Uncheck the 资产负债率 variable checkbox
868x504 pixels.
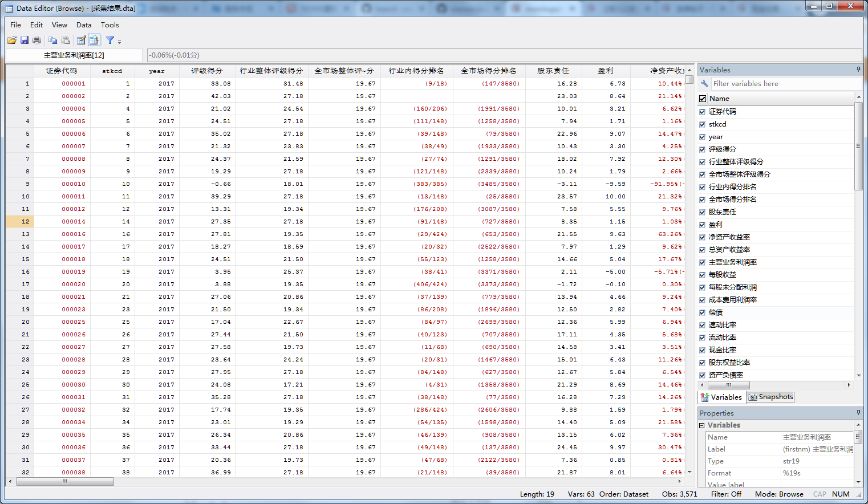click(x=703, y=375)
